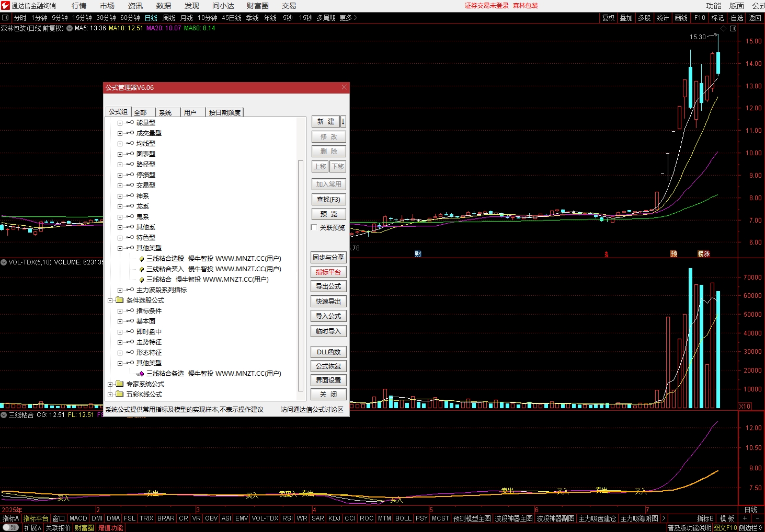
Task: Click the 查找(F3) button
Action: click(328, 199)
